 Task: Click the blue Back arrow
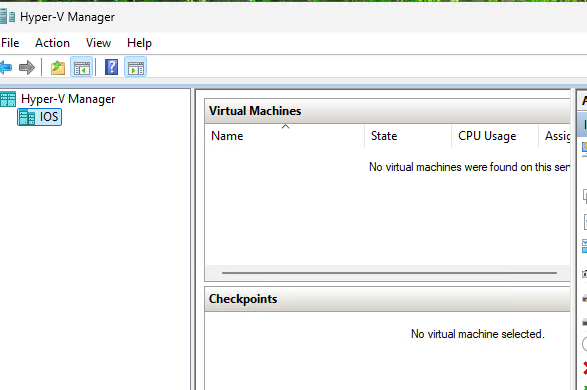pyautogui.click(x=6, y=68)
